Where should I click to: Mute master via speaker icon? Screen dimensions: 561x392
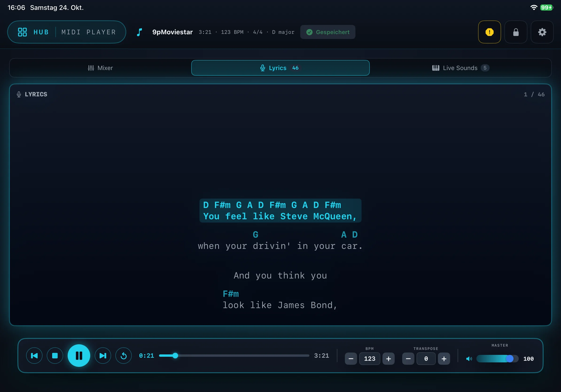point(469,359)
